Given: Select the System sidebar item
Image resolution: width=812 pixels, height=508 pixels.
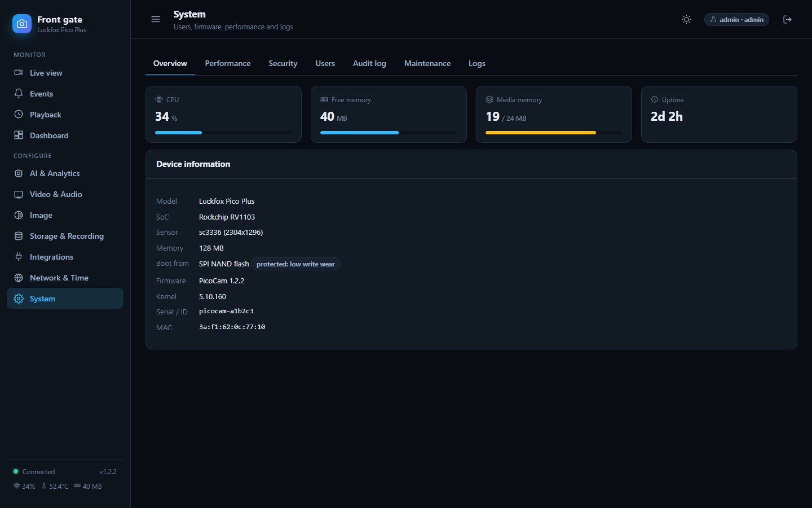Looking at the screenshot, I should click(65, 299).
